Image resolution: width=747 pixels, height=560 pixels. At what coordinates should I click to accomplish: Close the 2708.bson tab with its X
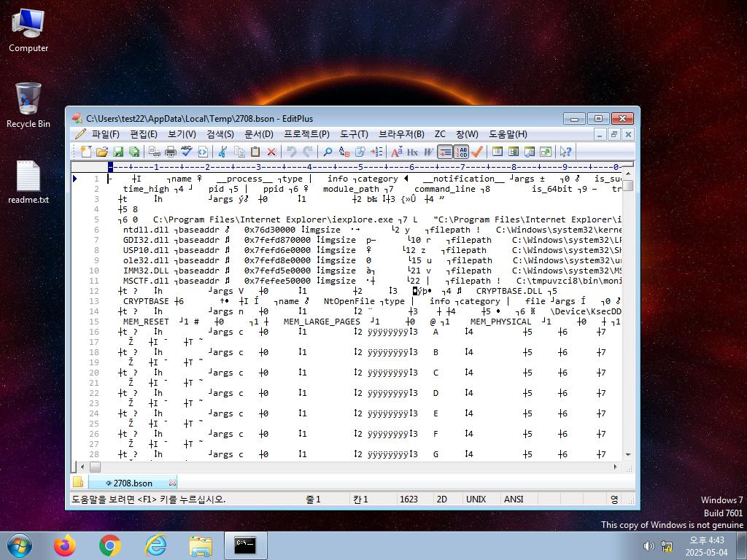click(172, 483)
